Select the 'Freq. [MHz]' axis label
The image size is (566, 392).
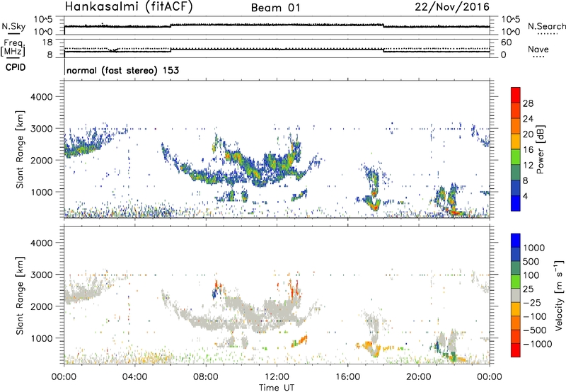tap(13, 48)
